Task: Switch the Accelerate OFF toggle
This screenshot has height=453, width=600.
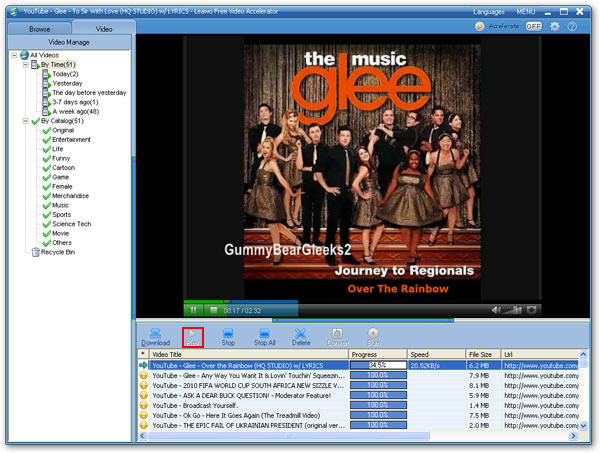Action: pyautogui.click(x=533, y=26)
